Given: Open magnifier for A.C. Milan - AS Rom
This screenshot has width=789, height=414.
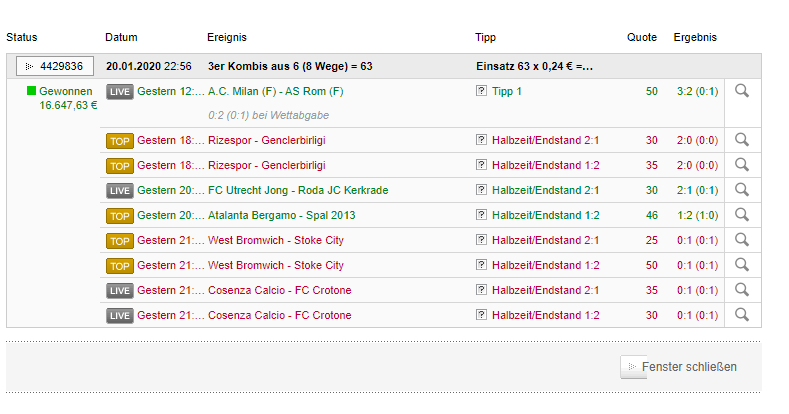Looking at the screenshot, I should coord(742,91).
